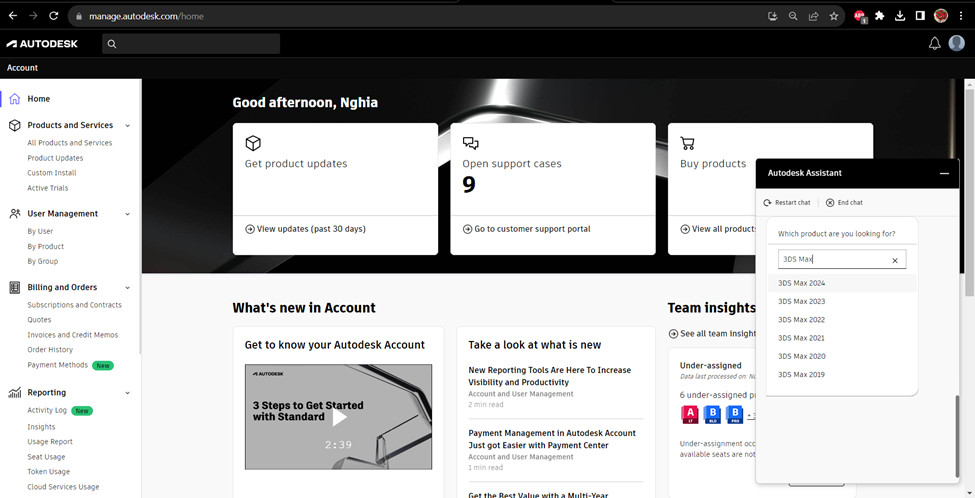Click the Autodesk logo
The image size is (975, 498).
[x=42, y=44]
